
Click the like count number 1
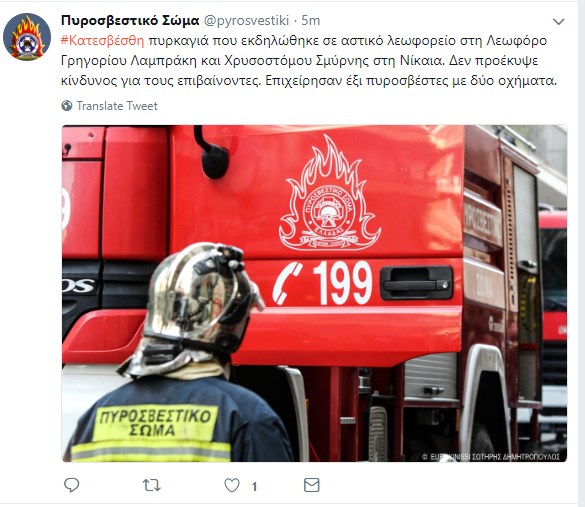coord(254,486)
